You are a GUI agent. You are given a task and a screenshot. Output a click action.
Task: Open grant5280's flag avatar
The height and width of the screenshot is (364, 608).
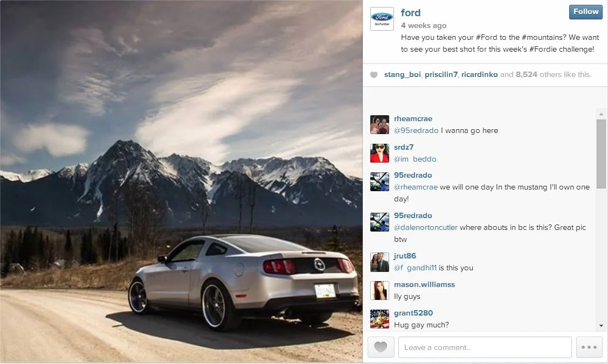[x=379, y=319]
